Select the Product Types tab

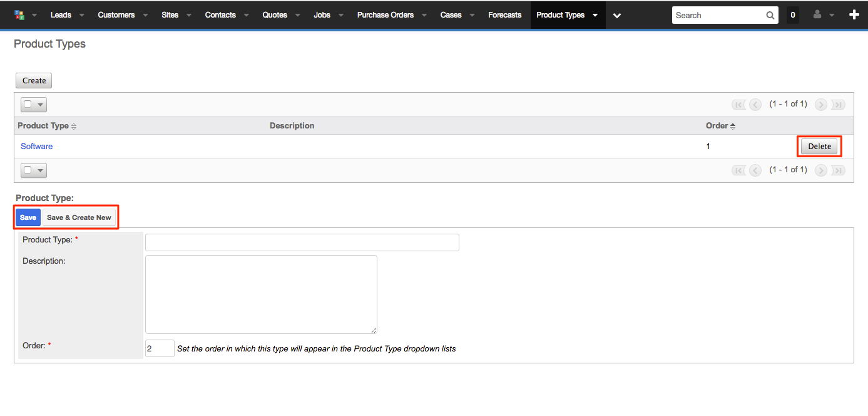(560, 15)
